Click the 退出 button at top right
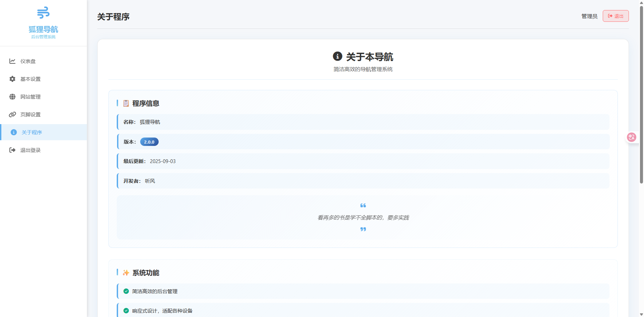Image resolution: width=644 pixels, height=317 pixels. coord(615,16)
